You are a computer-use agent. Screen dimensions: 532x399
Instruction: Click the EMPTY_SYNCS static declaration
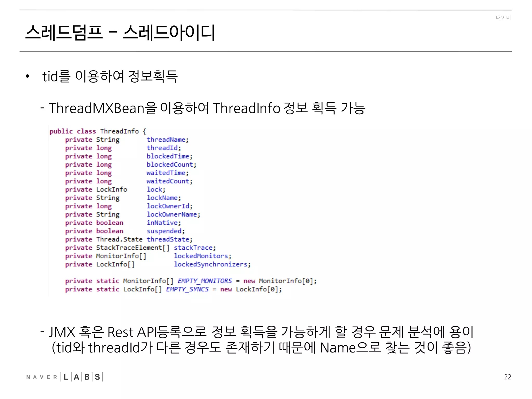point(174,289)
